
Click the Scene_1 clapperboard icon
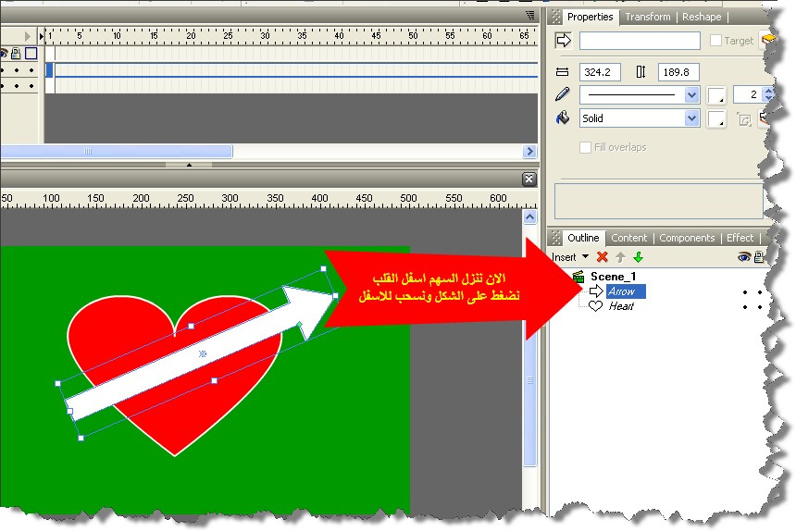(578, 277)
